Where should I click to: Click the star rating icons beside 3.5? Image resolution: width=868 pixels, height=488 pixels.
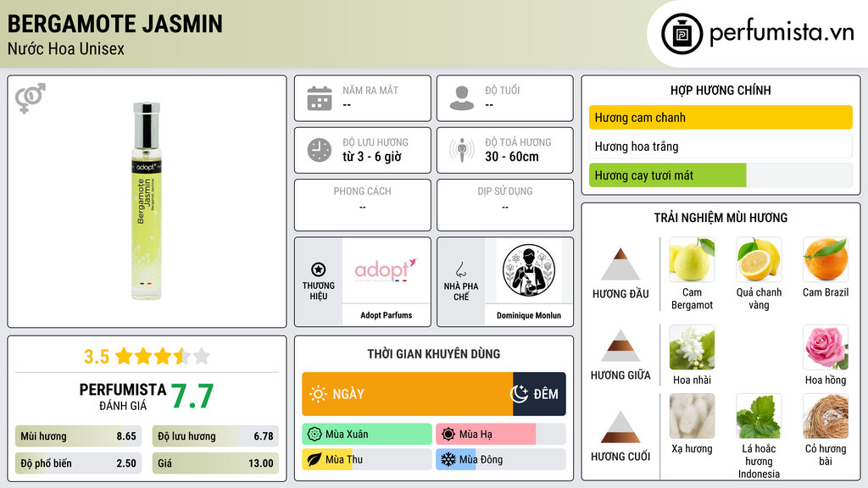tap(163, 357)
